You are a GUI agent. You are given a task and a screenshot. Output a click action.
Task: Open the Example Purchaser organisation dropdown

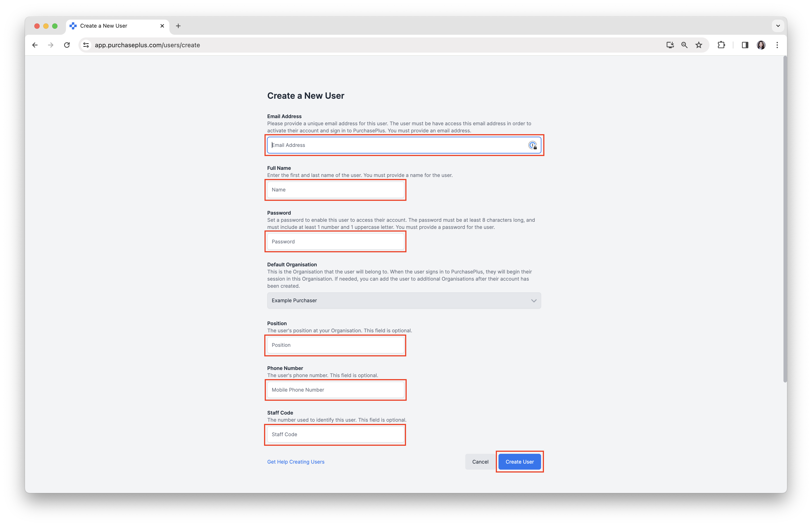(x=404, y=300)
